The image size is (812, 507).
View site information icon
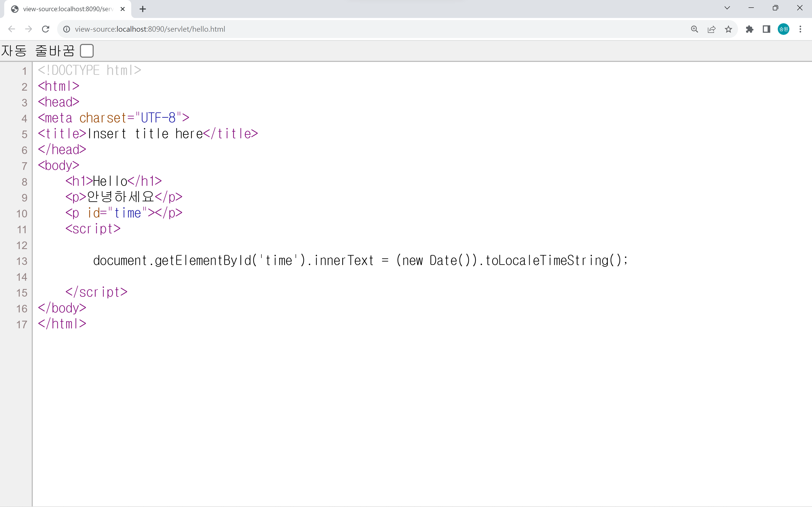point(67,29)
